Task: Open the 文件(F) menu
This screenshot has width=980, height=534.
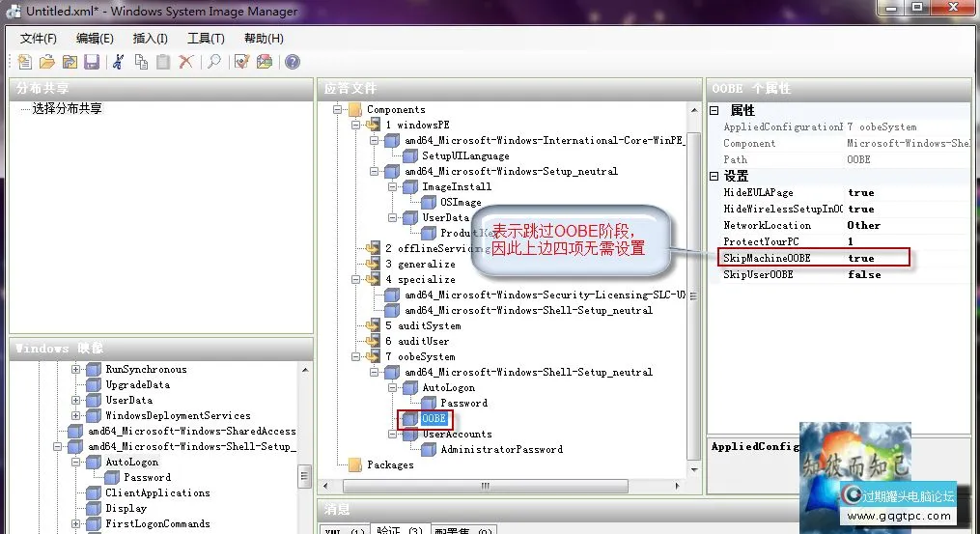Action: pyautogui.click(x=38, y=39)
